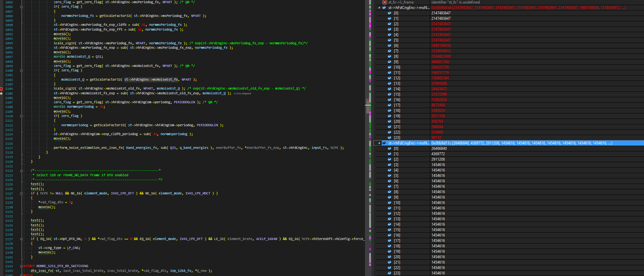Collapse the if block at line 1137
Viewport: 644px width, 276px height.
(x=22, y=239)
